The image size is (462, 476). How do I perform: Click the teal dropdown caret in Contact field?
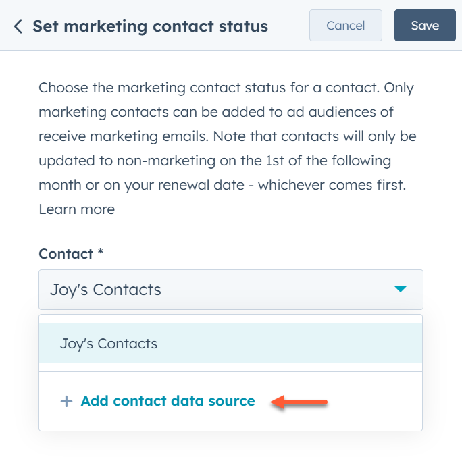[400, 290]
